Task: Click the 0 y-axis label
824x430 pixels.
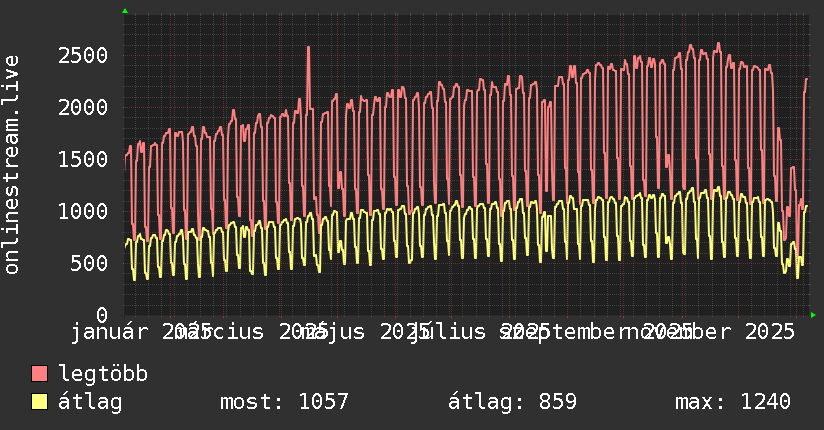Action: [x=102, y=315]
